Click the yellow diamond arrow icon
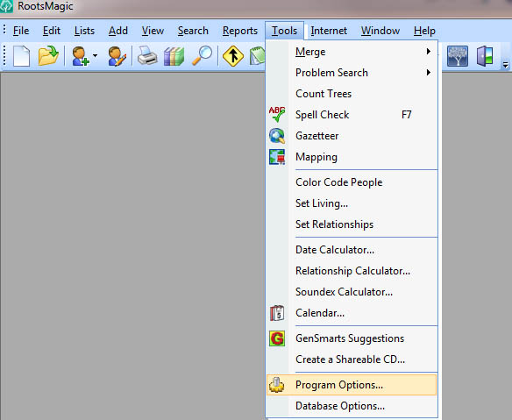This screenshot has width=512, height=420. coord(233,56)
